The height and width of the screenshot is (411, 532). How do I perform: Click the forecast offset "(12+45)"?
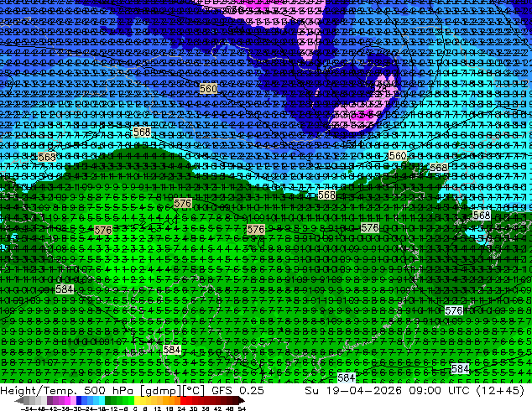pos(500,391)
